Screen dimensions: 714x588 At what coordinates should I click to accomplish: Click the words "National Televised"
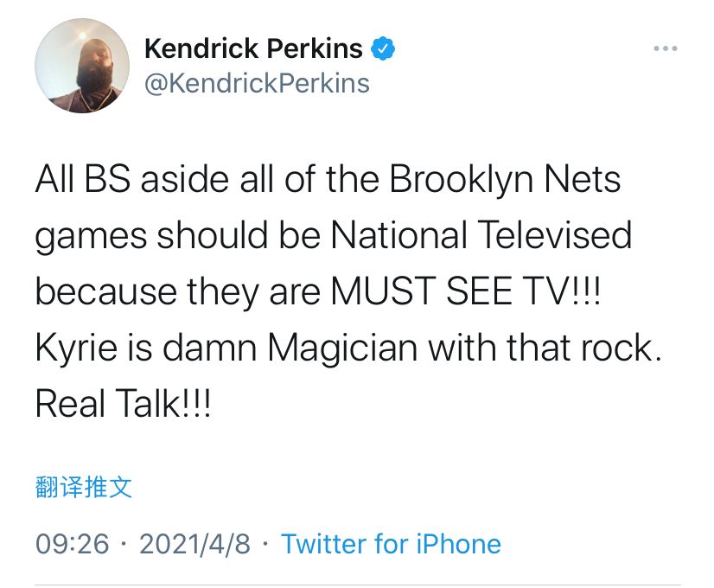(481, 235)
